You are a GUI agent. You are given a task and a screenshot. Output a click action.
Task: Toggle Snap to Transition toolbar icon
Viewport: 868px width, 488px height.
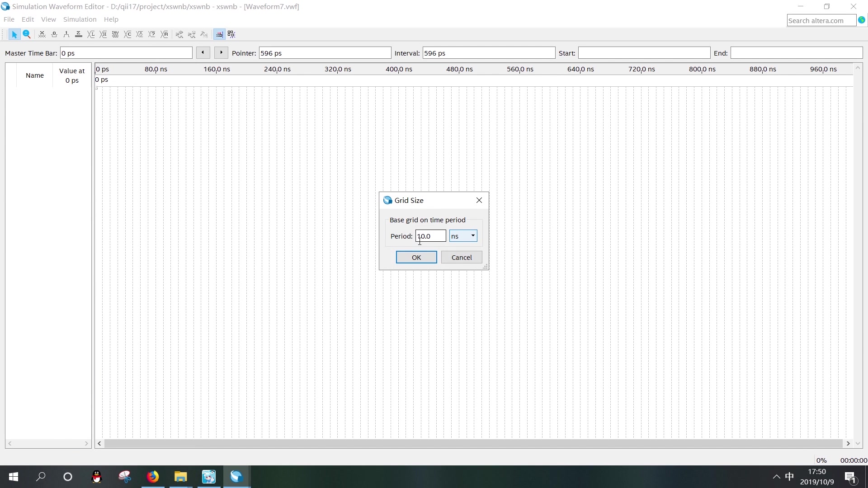coord(231,34)
